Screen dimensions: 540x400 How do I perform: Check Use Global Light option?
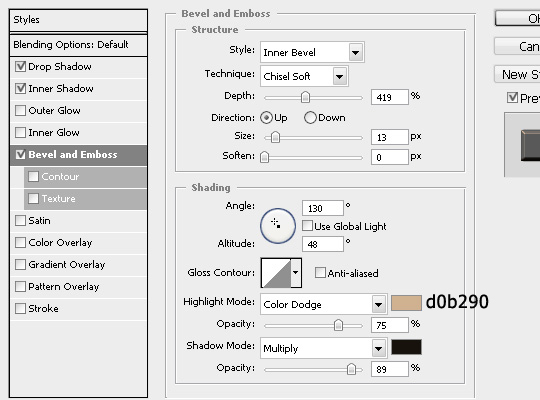tap(307, 226)
